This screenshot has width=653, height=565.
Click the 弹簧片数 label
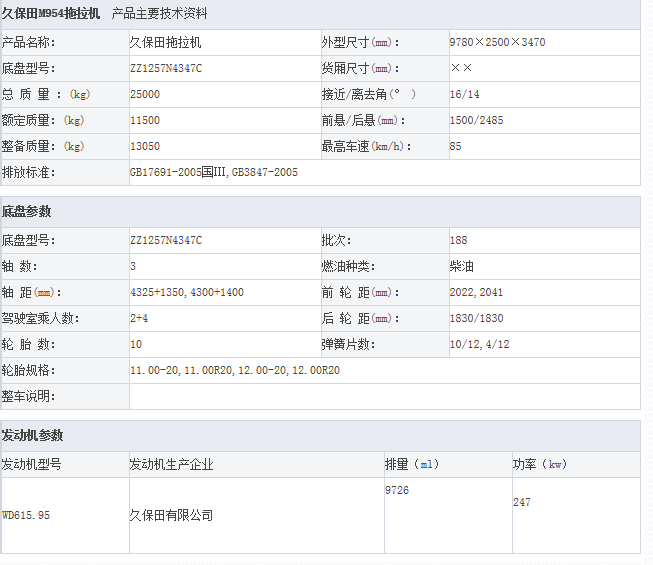tap(348, 344)
